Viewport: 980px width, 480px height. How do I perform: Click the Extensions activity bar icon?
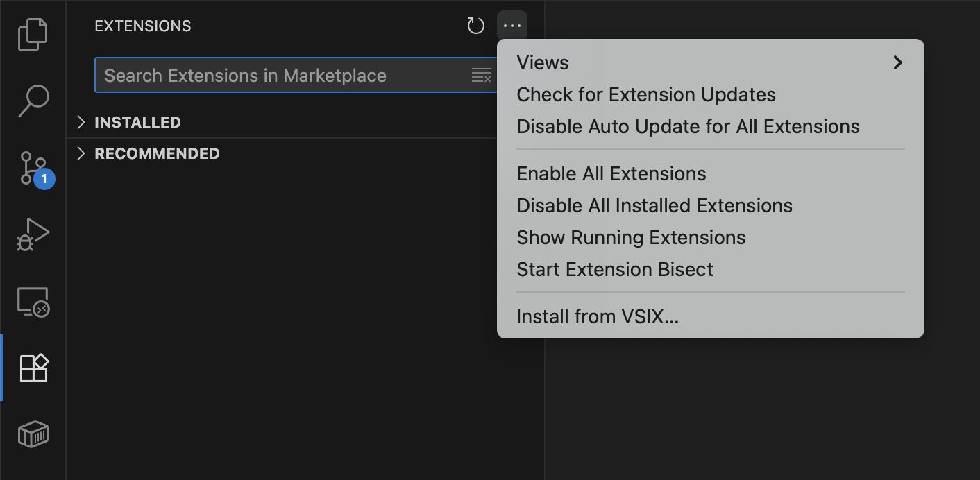coord(33,368)
